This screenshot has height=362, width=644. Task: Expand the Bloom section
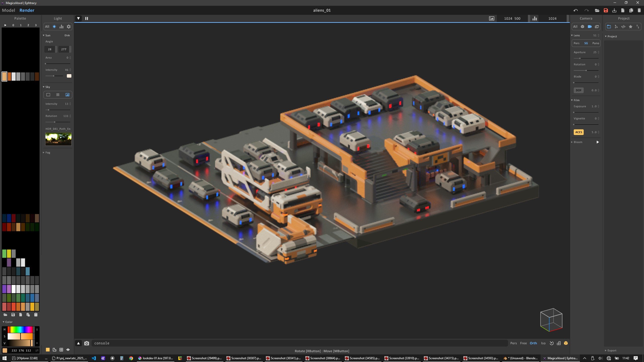tap(577, 142)
